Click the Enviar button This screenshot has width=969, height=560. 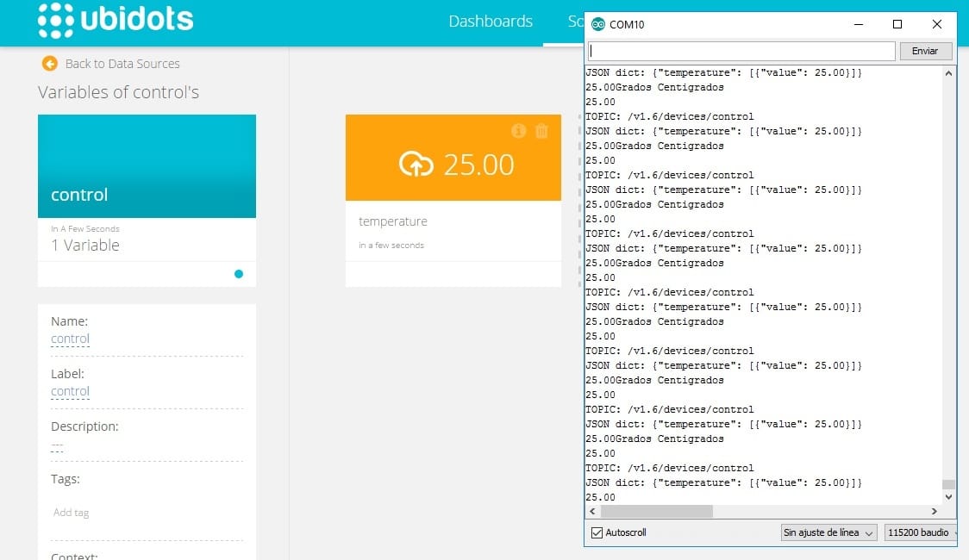tap(925, 51)
